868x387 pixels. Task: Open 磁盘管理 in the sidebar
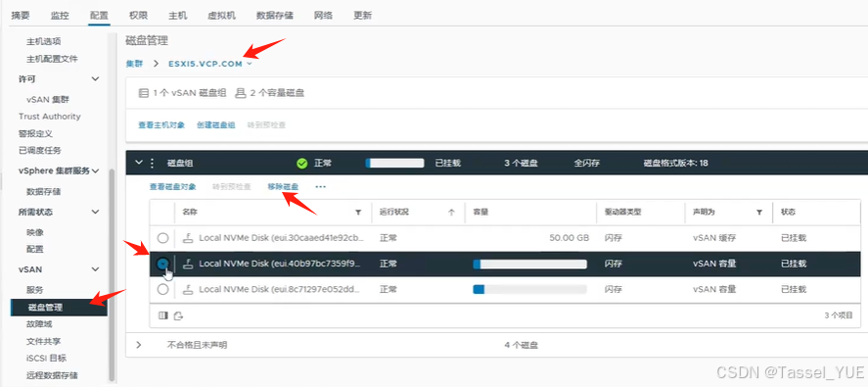point(59,308)
